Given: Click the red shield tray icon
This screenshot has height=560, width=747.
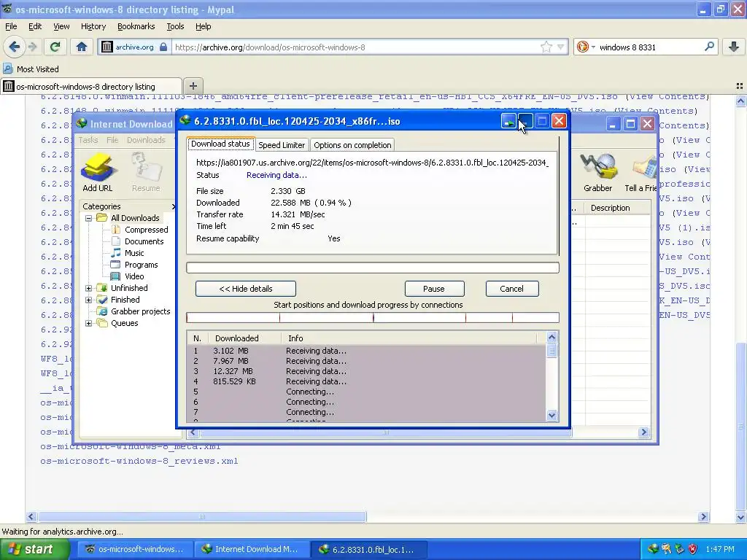Looking at the screenshot, I should tap(693, 549).
